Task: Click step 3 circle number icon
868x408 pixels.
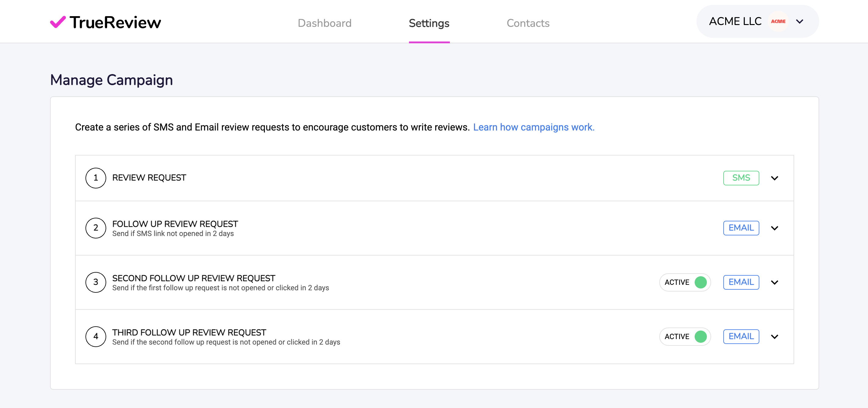Action: pos(96,282)
